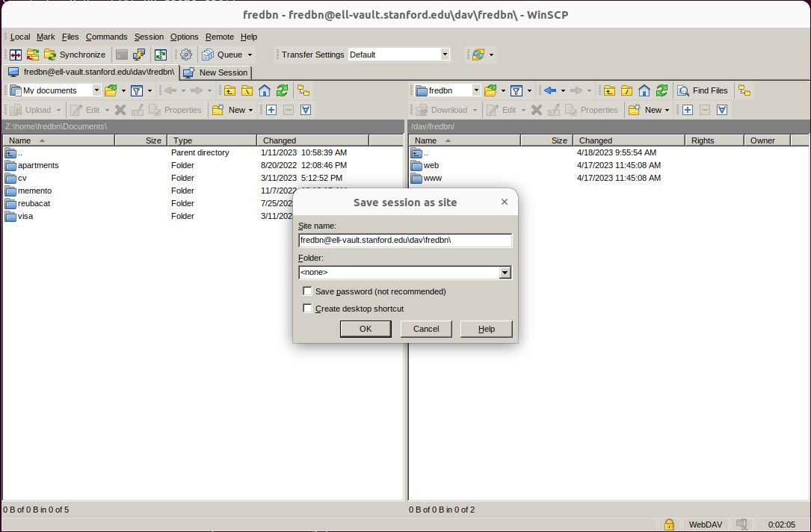Open the Preferences gear icon
Image resolution: width=811 pixels, height=532 pixels.
[186, 55]
